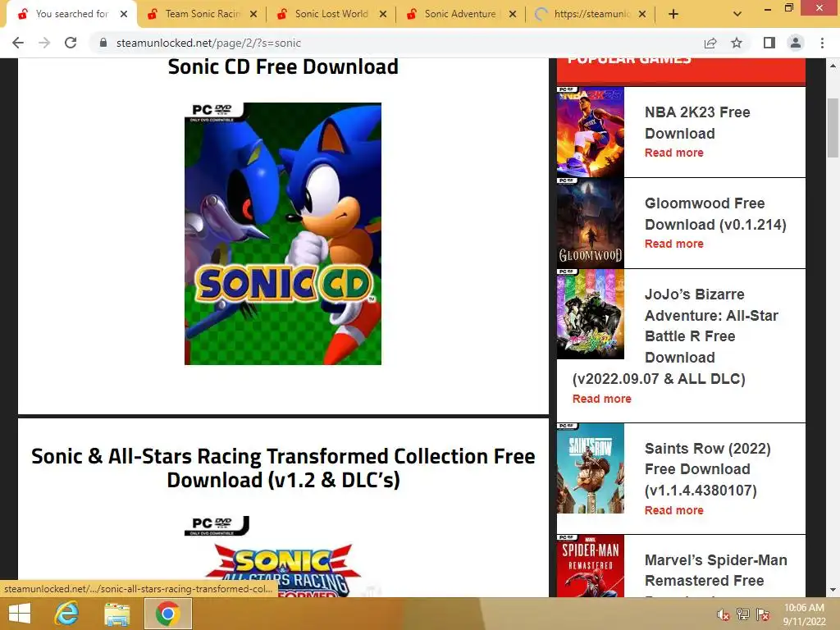
Task: Open a new tab
Action: (x=673, y=14)
